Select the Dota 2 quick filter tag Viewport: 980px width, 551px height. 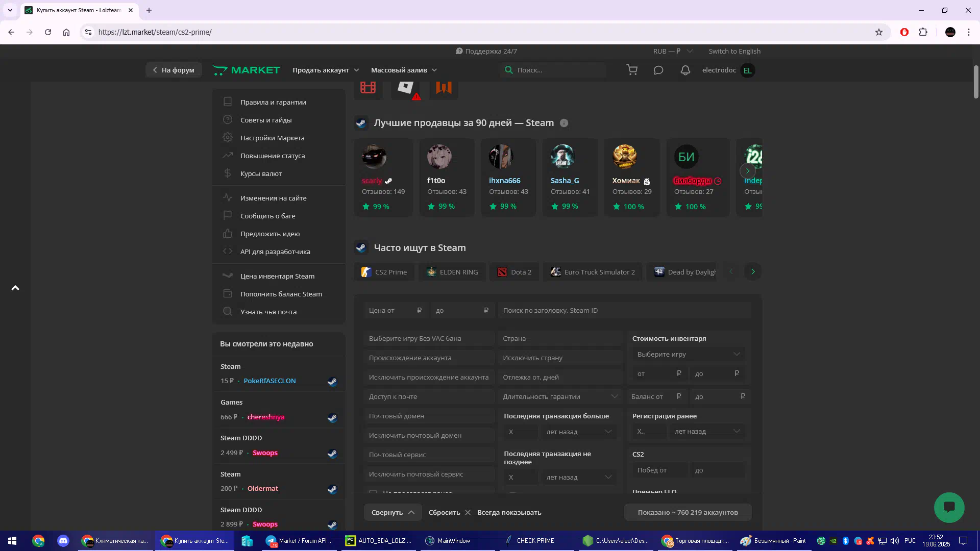[x=514, y=272]
